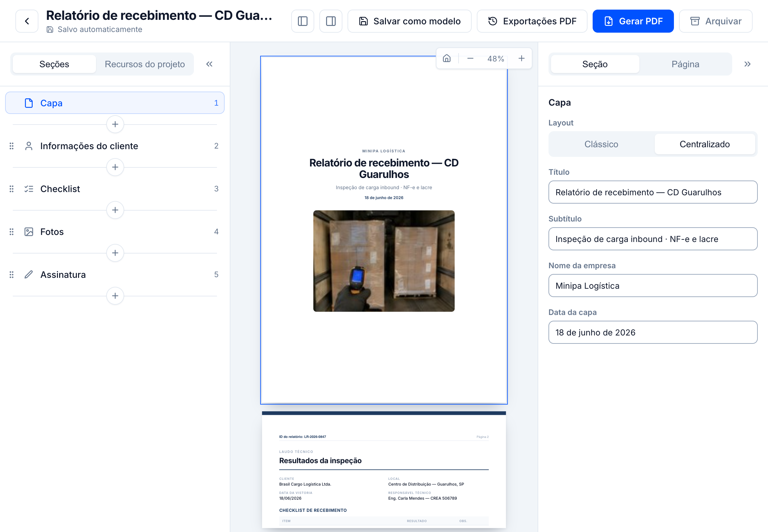Select the Capa section
Viewport: 768px width, 532px height.
(x=115, y=103)
